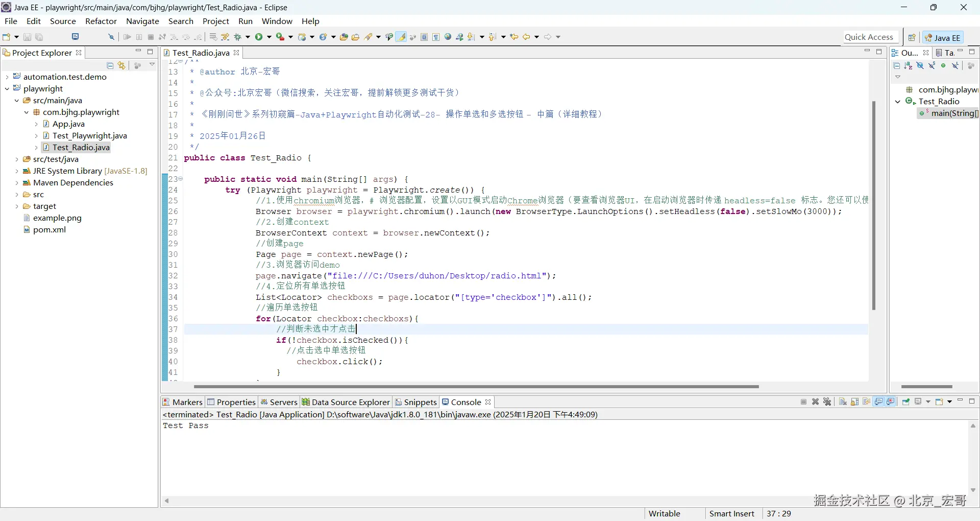Image resolution: width=980 pixels, height=521 pixels.
Task: Expand the src/test/java folder
Action: 17,159
